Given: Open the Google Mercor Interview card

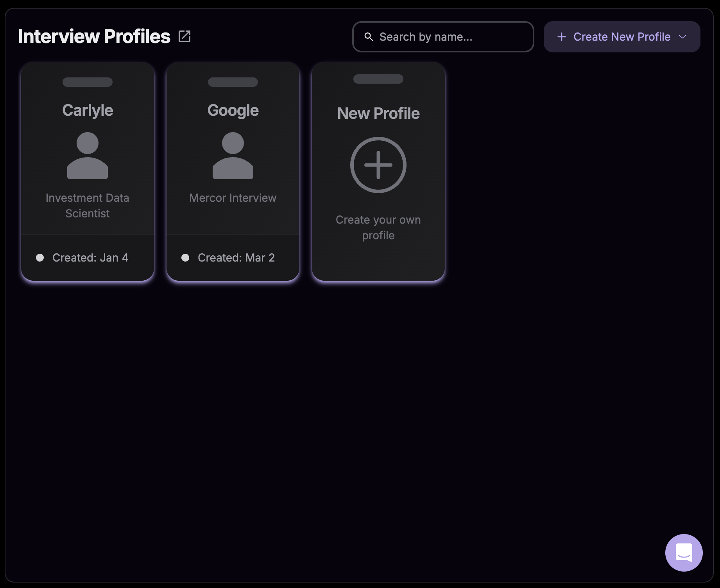Looking at the screenshot, I should (233, 172).
